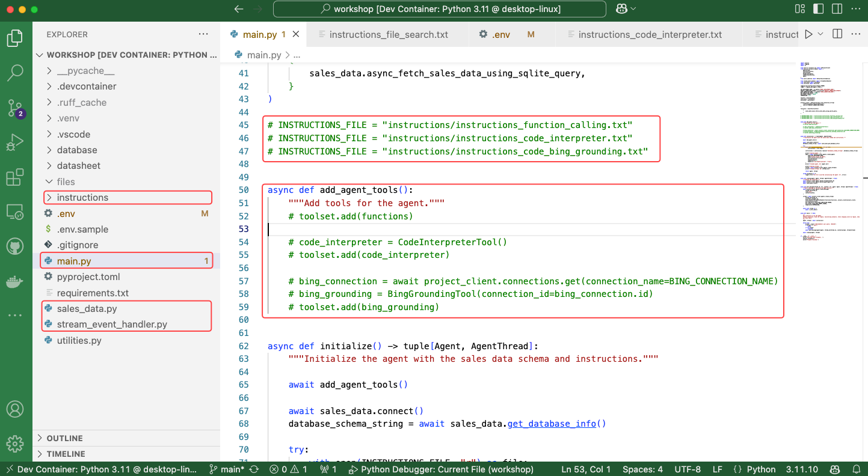Open the Run and Debug view
The height and width of the screenshot is (476, 868).
pos(15,143)
